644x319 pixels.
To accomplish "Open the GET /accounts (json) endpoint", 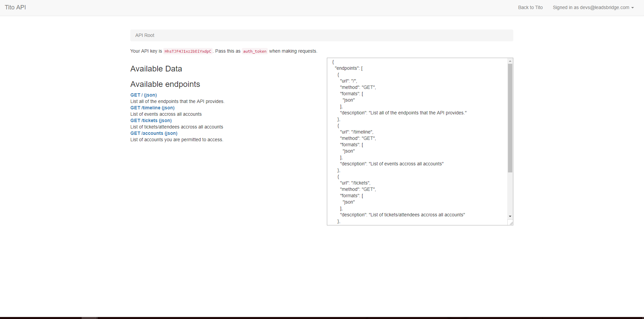I will (154, 133).
